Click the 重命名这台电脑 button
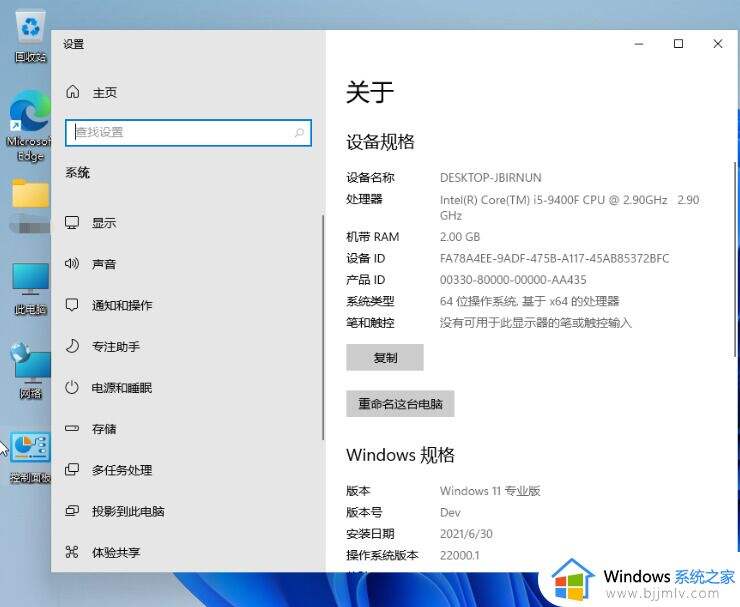Image resolution: width=740 pixels, height=607 pixels. pyautogui.click(x=400, y=404)
